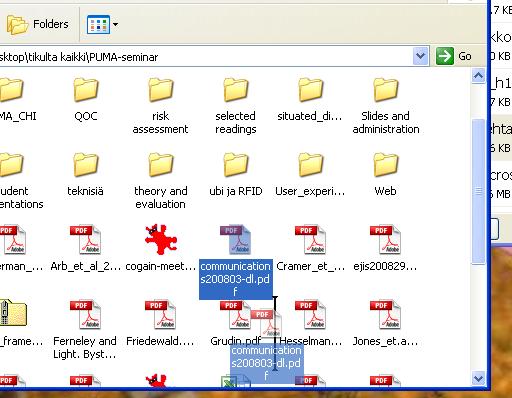Select the risk assessment folder
This screenshot has height=398, width=512.
tap(160, 106)
